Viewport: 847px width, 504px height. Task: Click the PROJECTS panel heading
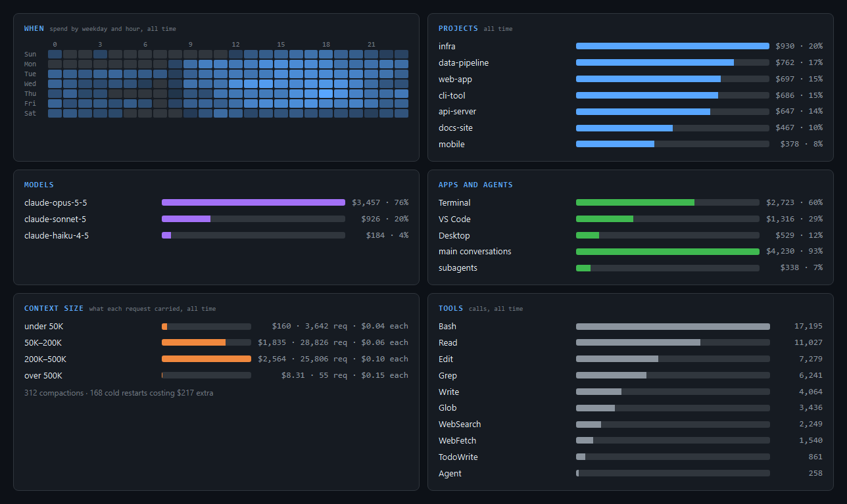click(459, 28)
